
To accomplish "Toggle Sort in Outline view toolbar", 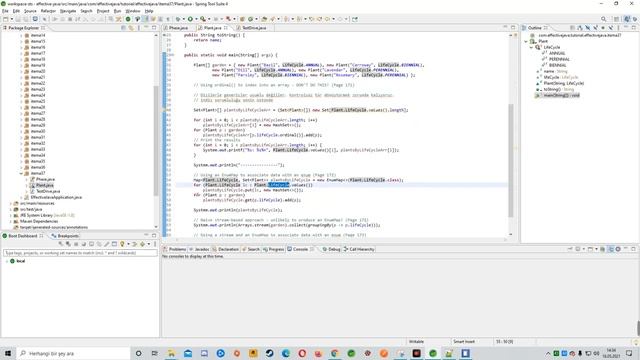I will pyautogui.click(x=580, y=28).
